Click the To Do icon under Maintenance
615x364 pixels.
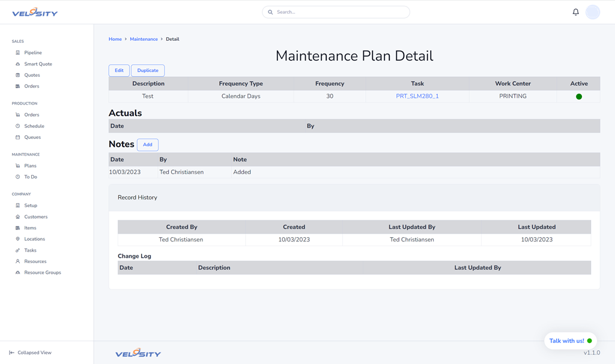click(x=17, y=177)
